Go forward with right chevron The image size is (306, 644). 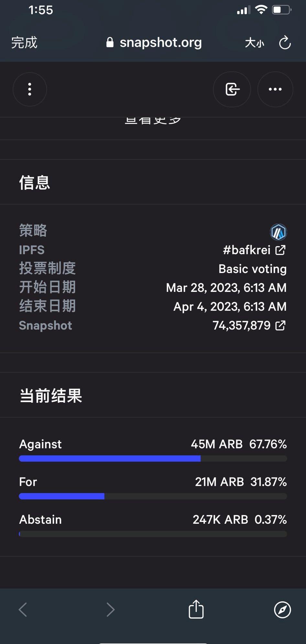click(111, 610)
